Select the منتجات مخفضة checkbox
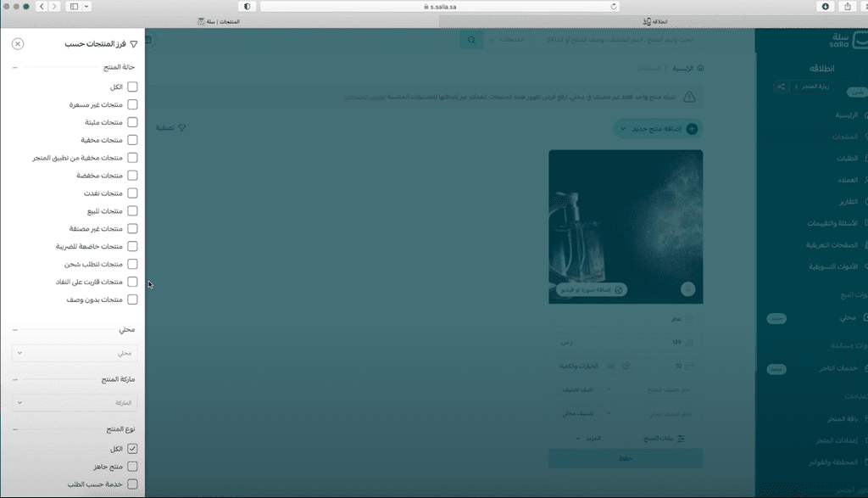This screenshot has width=868, height=498. coord(132,176)
